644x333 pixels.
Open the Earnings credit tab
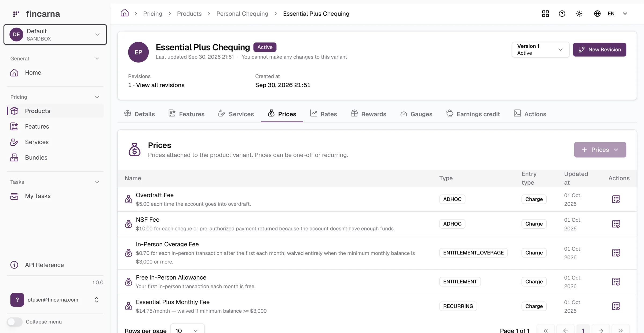pyautogui.click(x=473, y=114)
